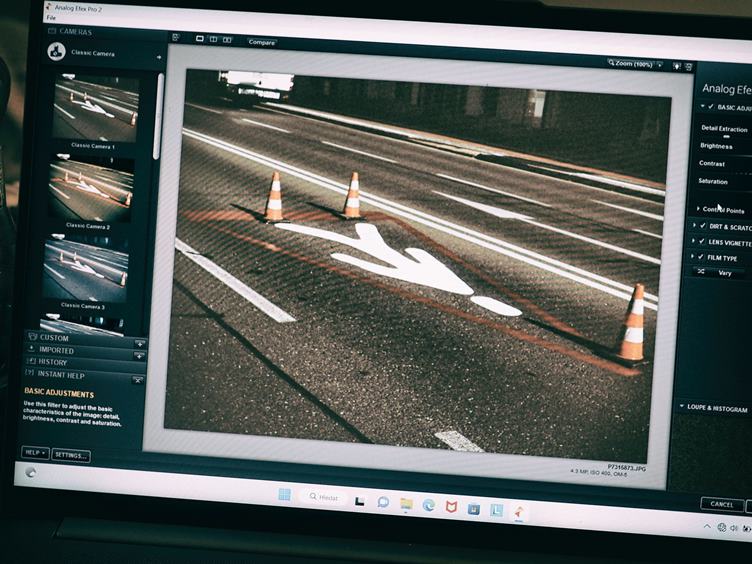Open McAfee from taskbar
This screenshot has height=564, width=752.
pos(451,506)
